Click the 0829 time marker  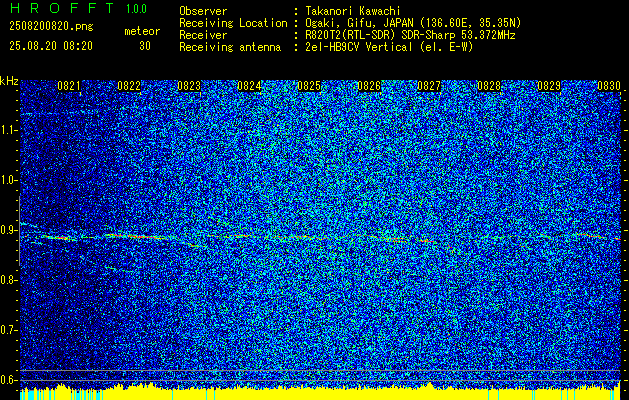pyautogui.click(x=549, y=86)
